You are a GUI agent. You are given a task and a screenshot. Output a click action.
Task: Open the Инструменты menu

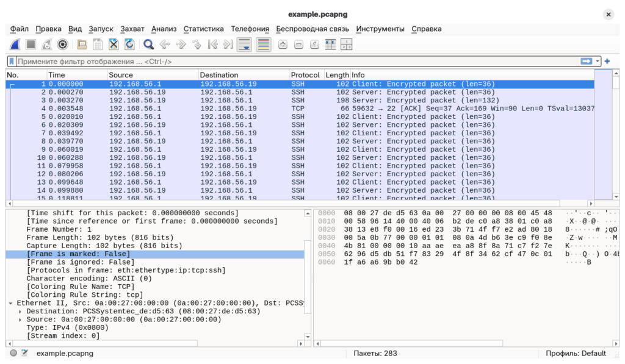coord(380,29)
